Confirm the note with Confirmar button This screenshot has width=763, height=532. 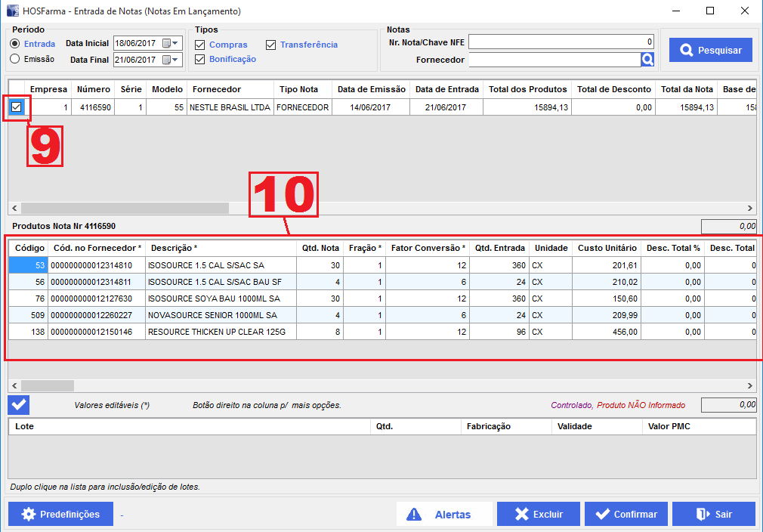point(626,514)
